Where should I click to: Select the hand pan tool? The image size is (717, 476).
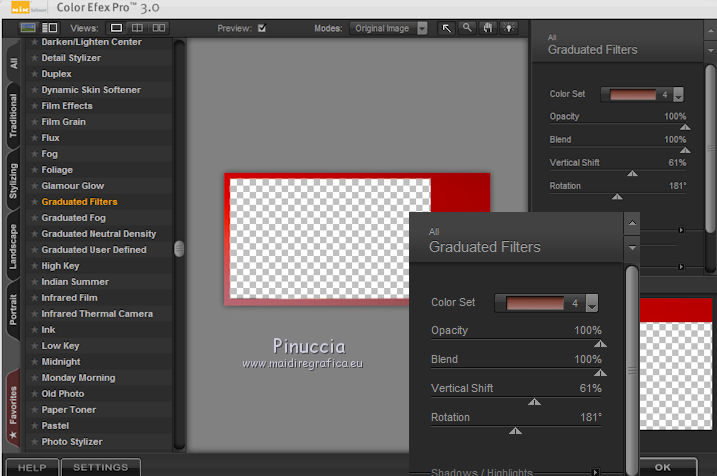(488, 28)
